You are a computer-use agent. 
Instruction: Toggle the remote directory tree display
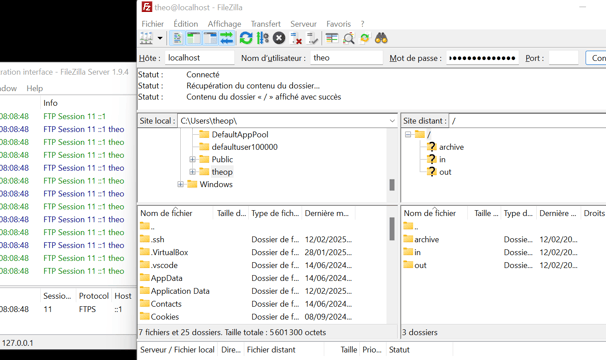click(210, 38)
